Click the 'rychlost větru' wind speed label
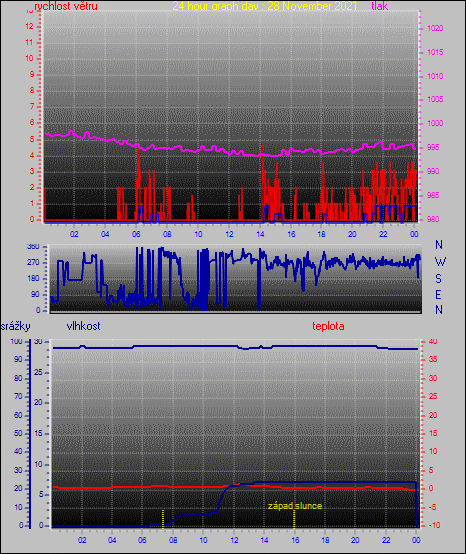Viewport: 466px width, 554px height. (x=66, y=6)
